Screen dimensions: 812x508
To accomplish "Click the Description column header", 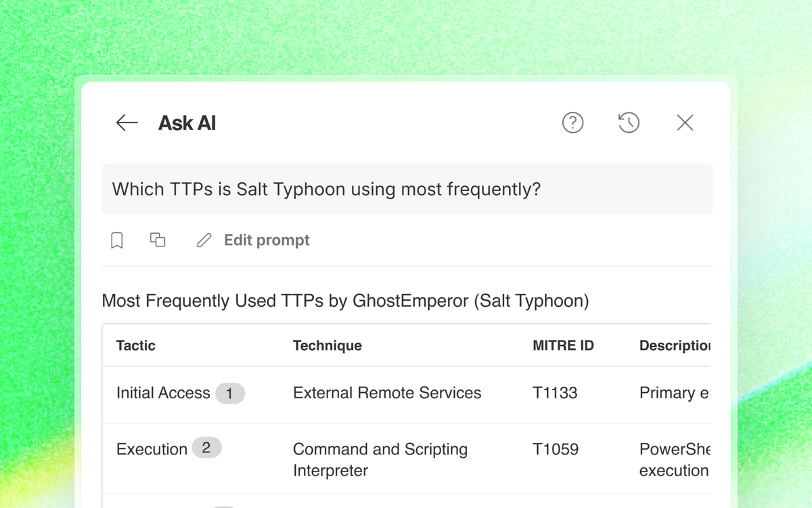I will [674, 345].
